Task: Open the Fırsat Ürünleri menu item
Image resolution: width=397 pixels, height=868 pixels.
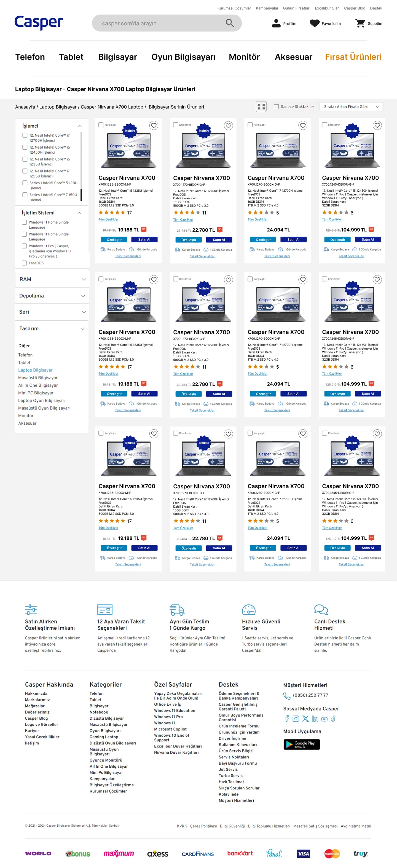Action: point(353,57)
